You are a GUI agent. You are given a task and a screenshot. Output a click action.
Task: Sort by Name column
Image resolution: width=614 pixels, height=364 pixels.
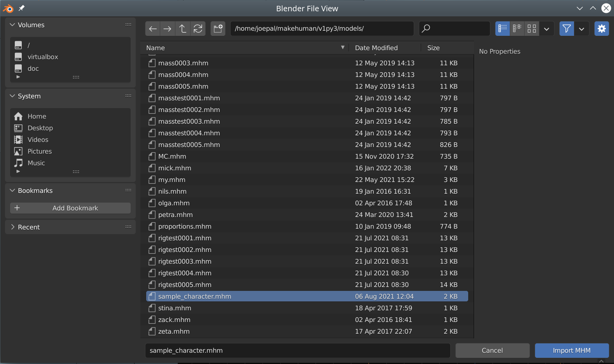point(245,48)
